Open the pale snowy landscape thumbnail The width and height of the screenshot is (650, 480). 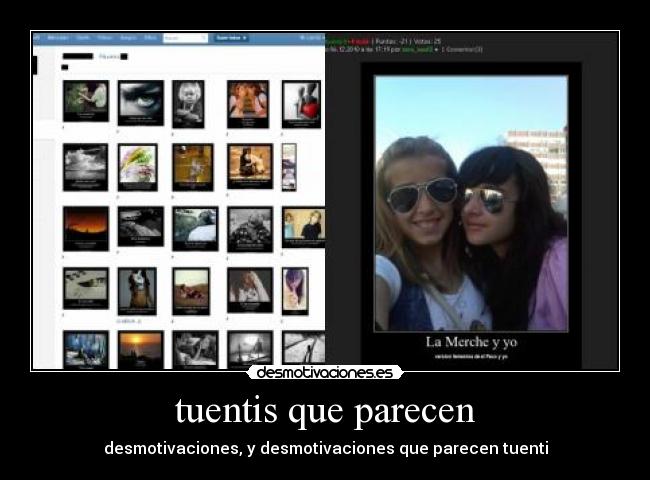86,288
